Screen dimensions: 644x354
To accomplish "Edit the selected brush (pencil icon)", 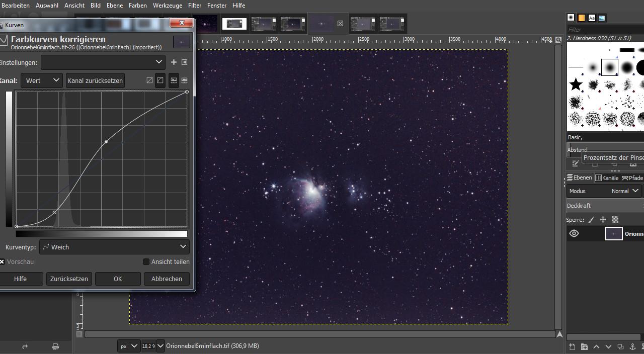I will click(x=576, y=163).
